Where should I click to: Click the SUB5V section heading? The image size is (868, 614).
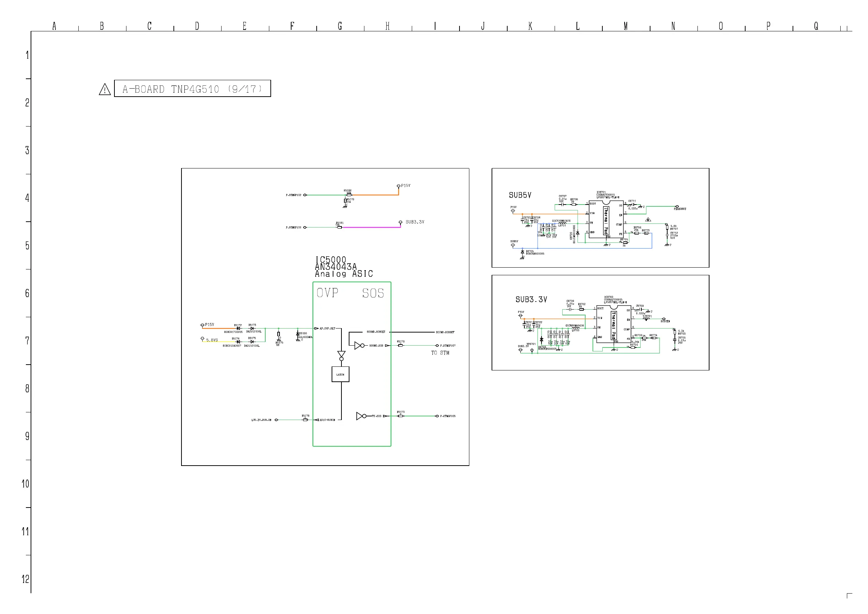520,195
